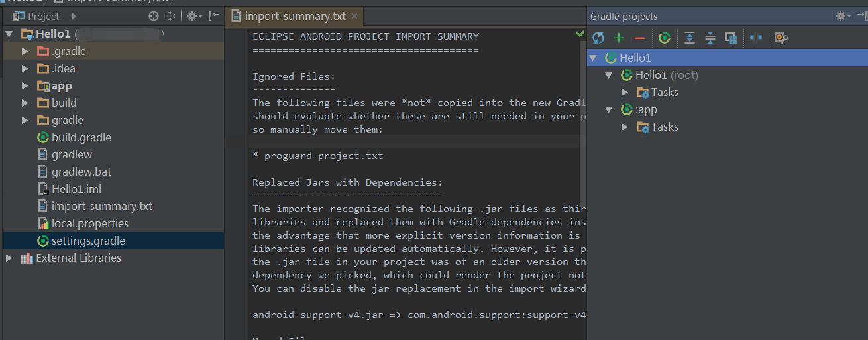Collapse all in the Project panel
868x340 pixels.
170,16
